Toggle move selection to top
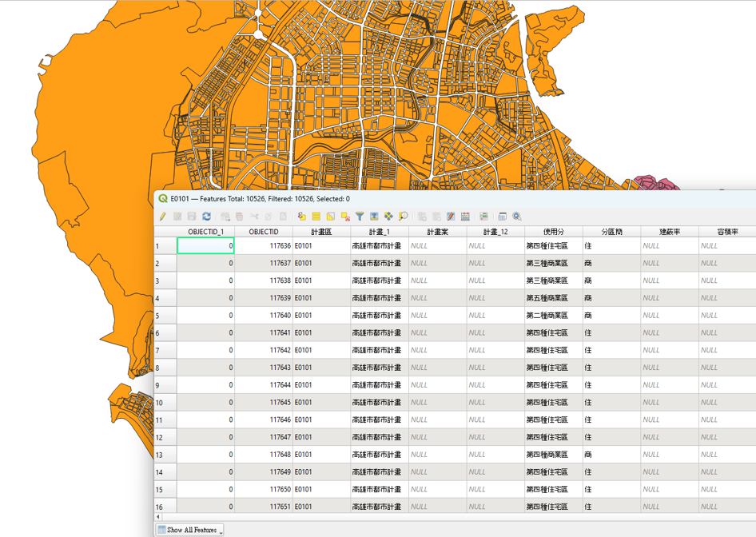This screenshot has width=756, height=537. tap(374, 217)
